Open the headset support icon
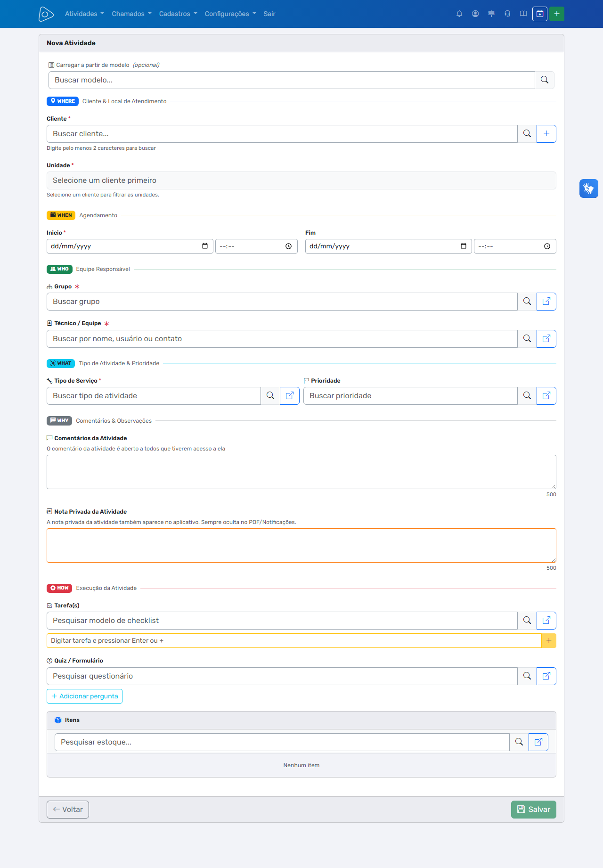The height and width of the screenshot is (868, 603). click(507, 14)
